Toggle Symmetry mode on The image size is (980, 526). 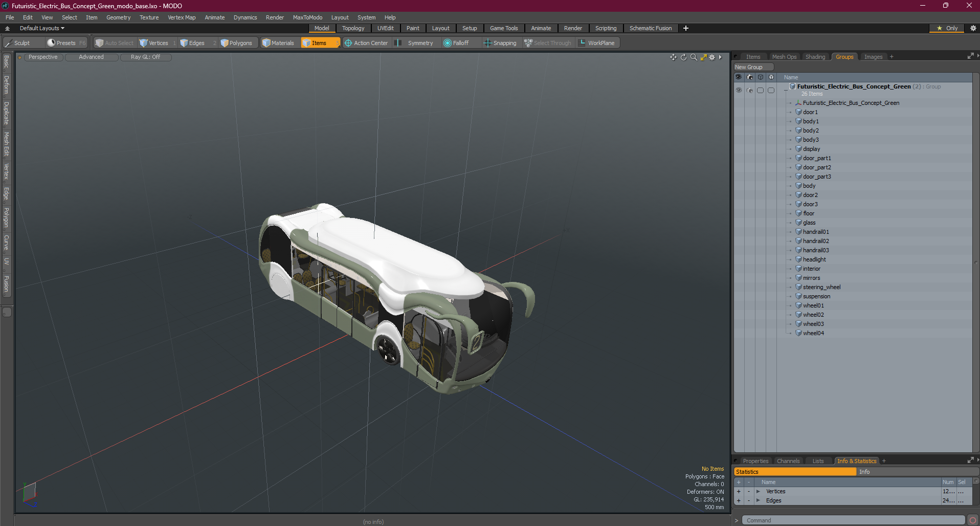[415, 43]
